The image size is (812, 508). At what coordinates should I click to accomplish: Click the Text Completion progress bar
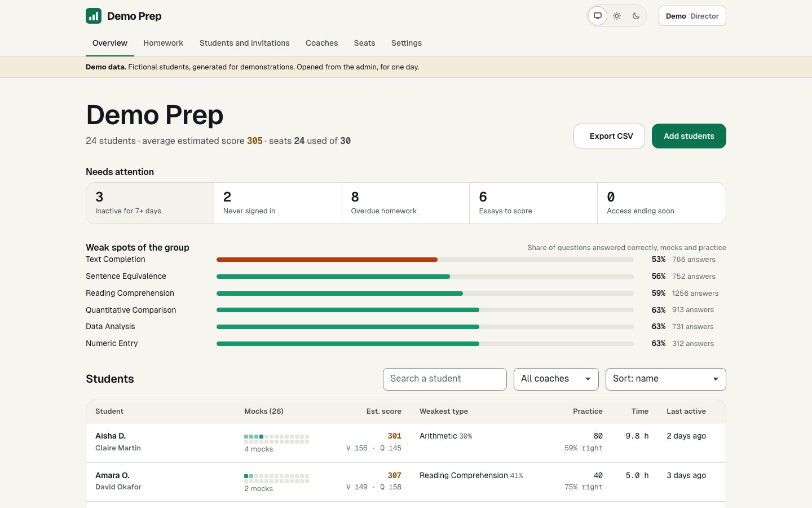pyautogui.click(x=425, y=260)
